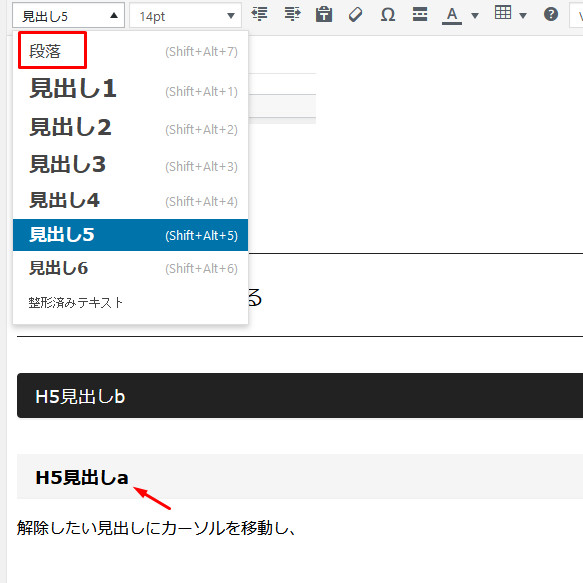Click the outdent (decrease indent) icon
Viewport: 583px width, 583px height.
pos(260,15)
